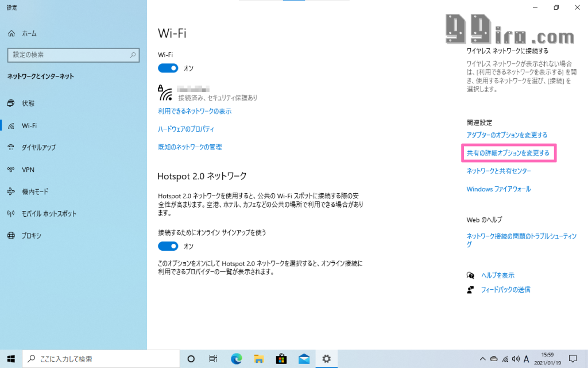Turn off the Wi-Fi toggle switch
The width and height of the screenshot is (588, 368).
point(168,68)
